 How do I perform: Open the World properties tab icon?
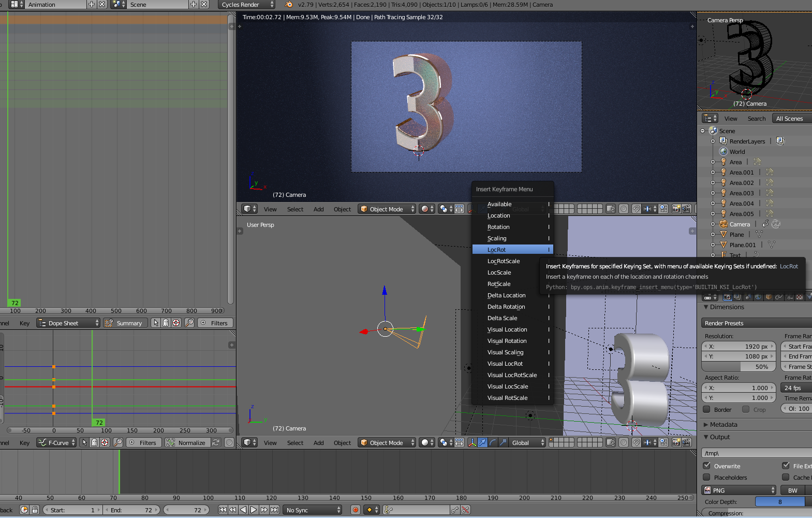point(758,297)
